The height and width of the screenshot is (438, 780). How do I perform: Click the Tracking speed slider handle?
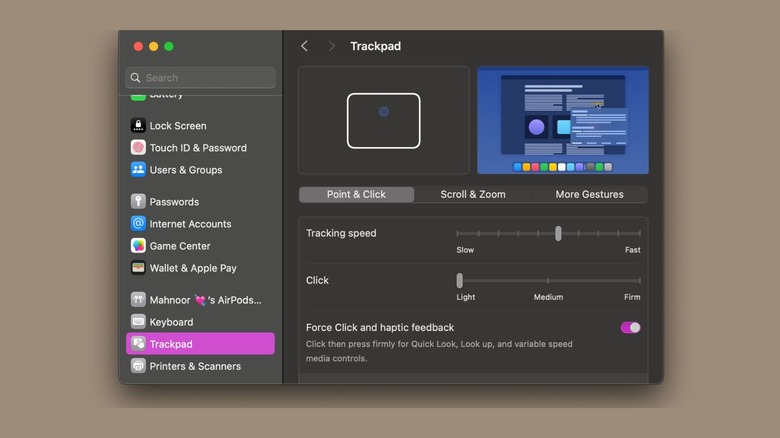pos(558,233)
